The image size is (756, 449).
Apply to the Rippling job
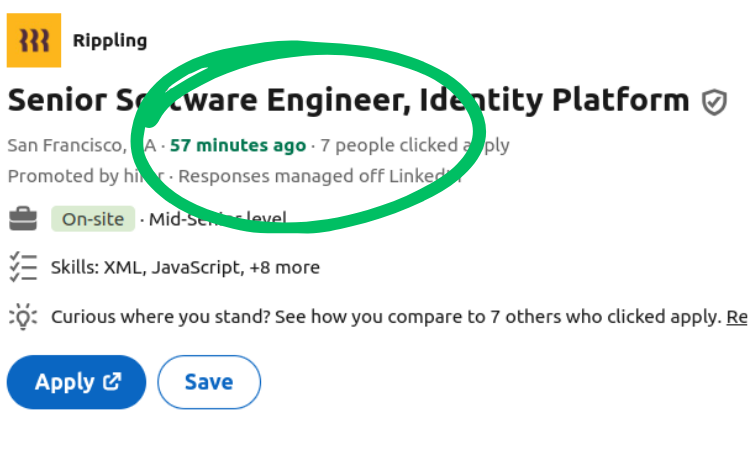(x=76, y=382)
